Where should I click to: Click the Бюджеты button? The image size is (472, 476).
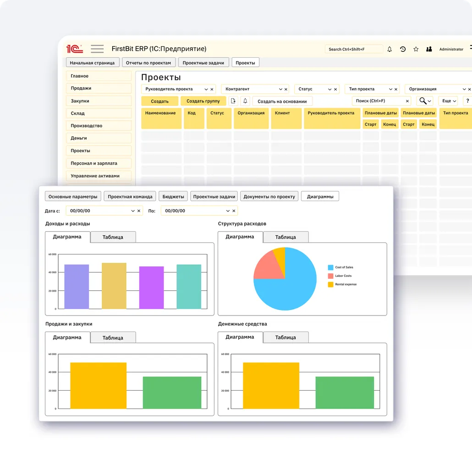click(x=173, y=196)
